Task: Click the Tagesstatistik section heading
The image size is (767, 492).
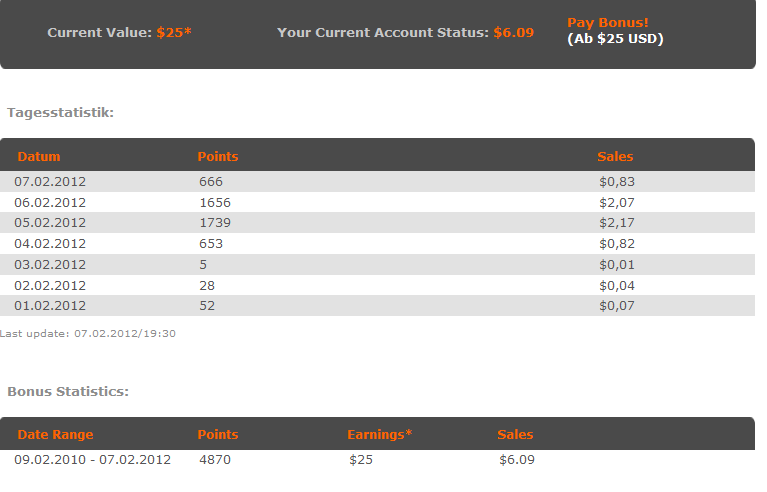Action: click(60, 112)
